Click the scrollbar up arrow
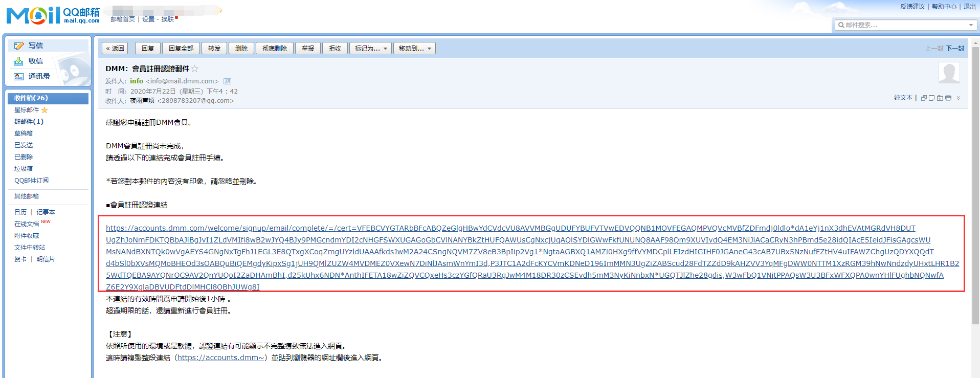 (x=975, y=43)
